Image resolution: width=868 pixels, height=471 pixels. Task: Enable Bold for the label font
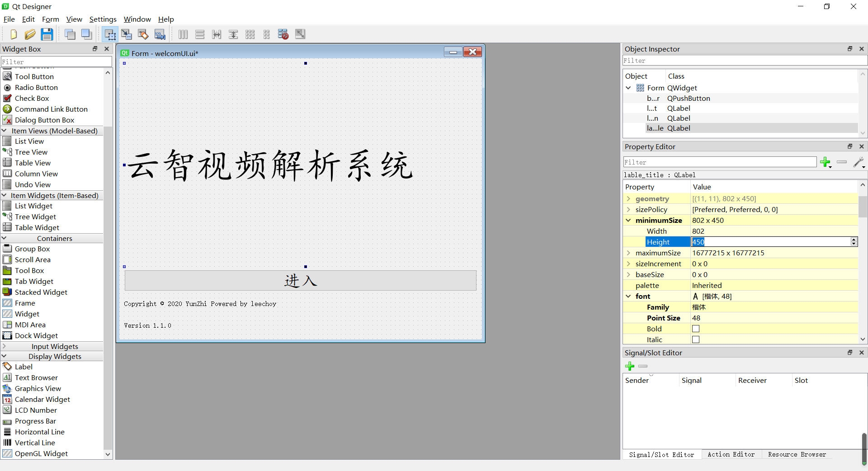pos(696,329)
